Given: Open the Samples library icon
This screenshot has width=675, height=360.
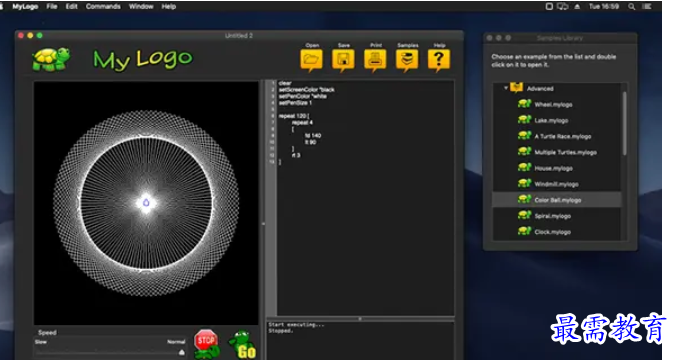Looking at the screenshot, I should tap(407, 60).
